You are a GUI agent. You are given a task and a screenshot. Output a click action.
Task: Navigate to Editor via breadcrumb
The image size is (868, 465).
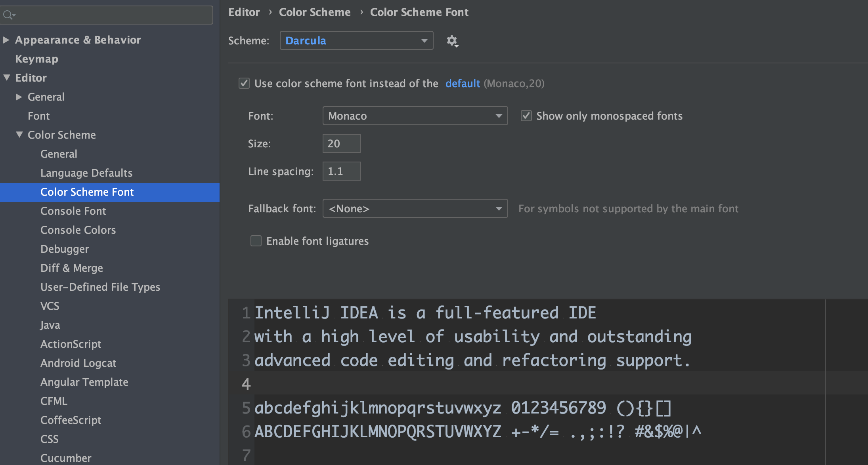click(x=244, y=12)
